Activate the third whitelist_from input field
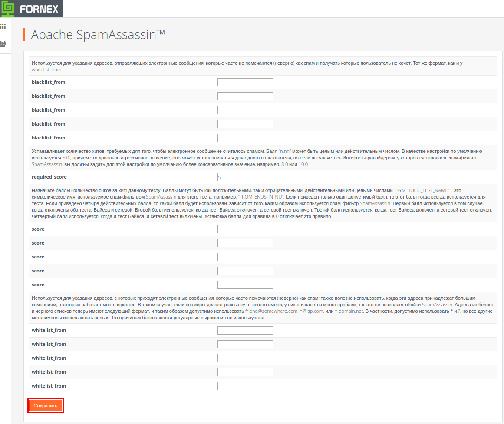This screenshot has height=424, width=504. pyautogui.click(x=245, y=358)
